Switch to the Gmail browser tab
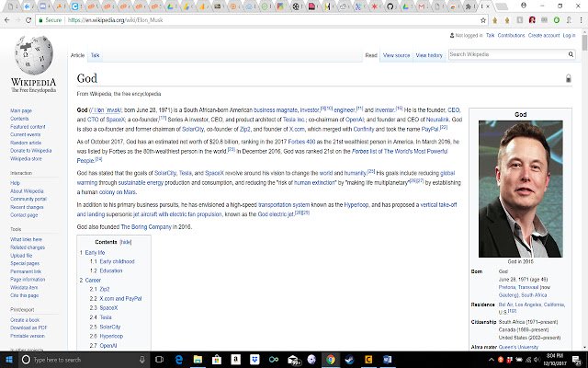 421,6
